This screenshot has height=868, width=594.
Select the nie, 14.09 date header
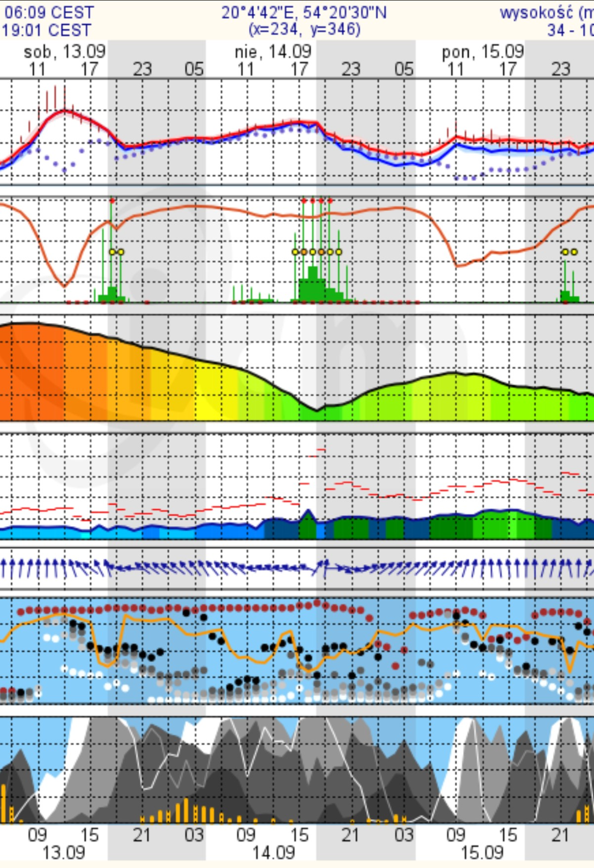(x=273, y=52)
